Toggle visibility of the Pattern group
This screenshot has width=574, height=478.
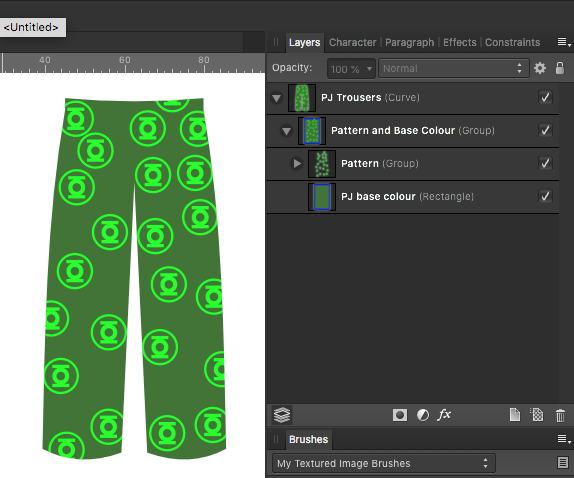(545, 163)
